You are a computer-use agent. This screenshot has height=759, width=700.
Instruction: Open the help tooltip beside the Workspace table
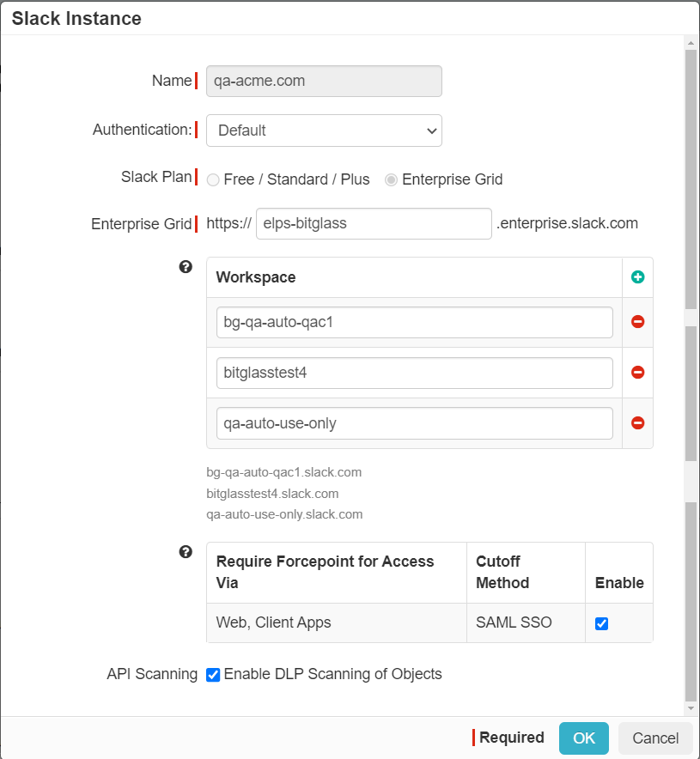pos(186,267)
